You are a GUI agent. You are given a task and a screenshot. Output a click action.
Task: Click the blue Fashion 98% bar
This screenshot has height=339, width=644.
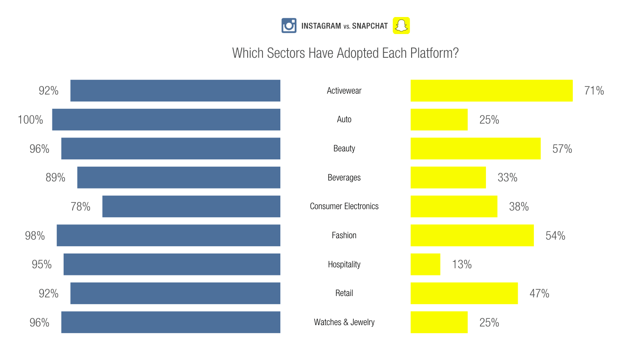coord(168,235)
